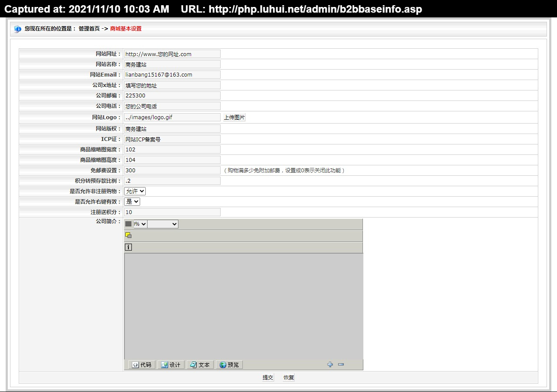Click the ICP证 input field

tap(172, 139)
